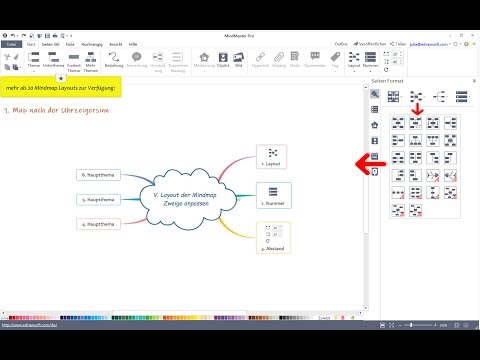Click the Print icon in quick access toolbar

click(x=55, y=35)
